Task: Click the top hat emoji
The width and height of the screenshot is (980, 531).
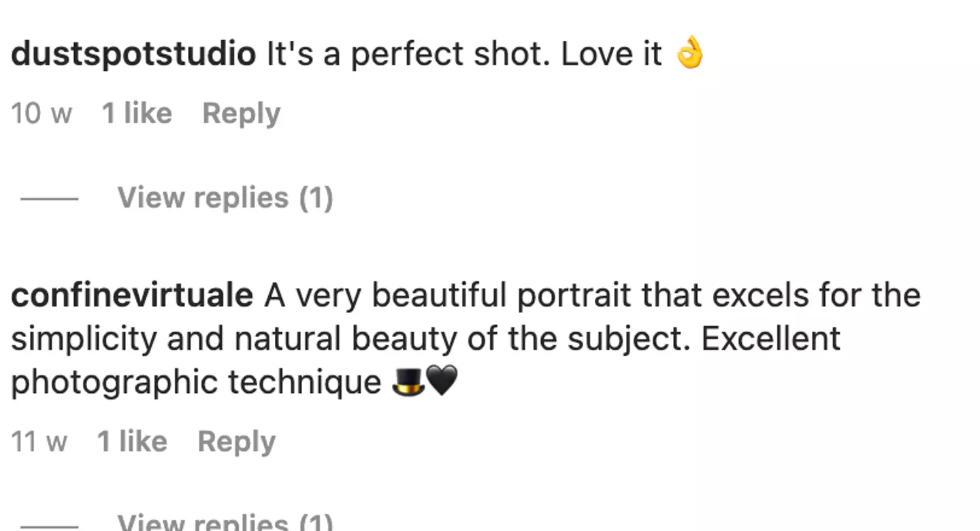Action: pos(408,382)
